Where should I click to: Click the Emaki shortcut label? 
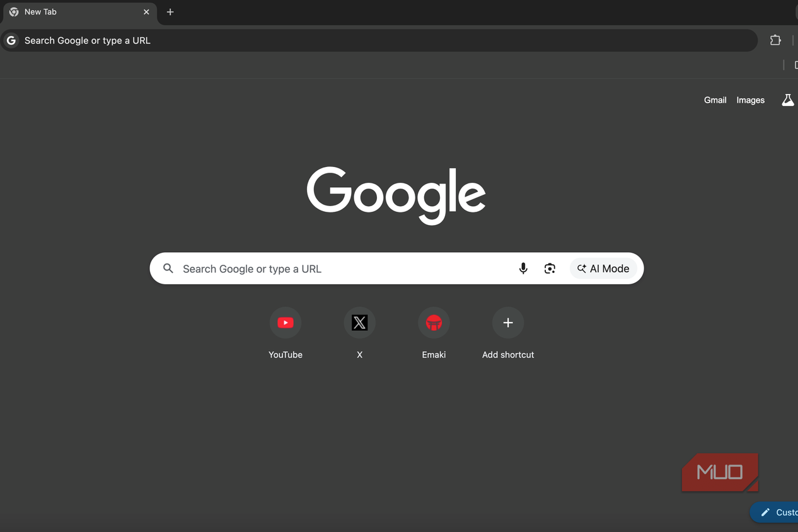click(x=434, y=355)
